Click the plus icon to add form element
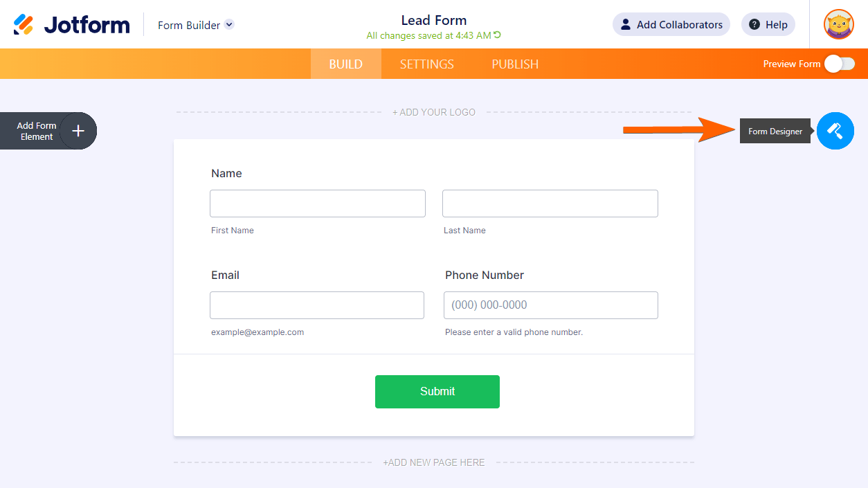 point(78,131)
